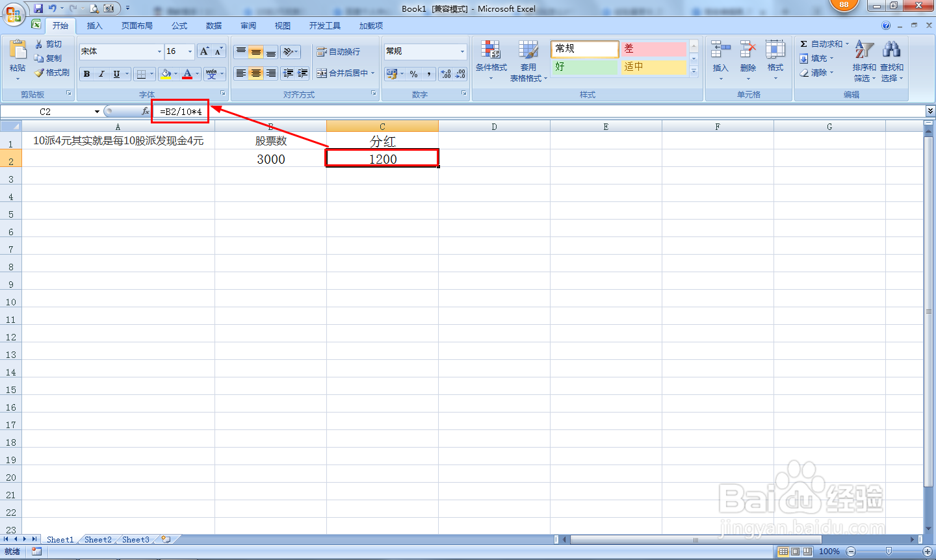This screenshot has width=936, height=560.
Task: Toggle Bold formatting
Action: click(x=86, y=74)
